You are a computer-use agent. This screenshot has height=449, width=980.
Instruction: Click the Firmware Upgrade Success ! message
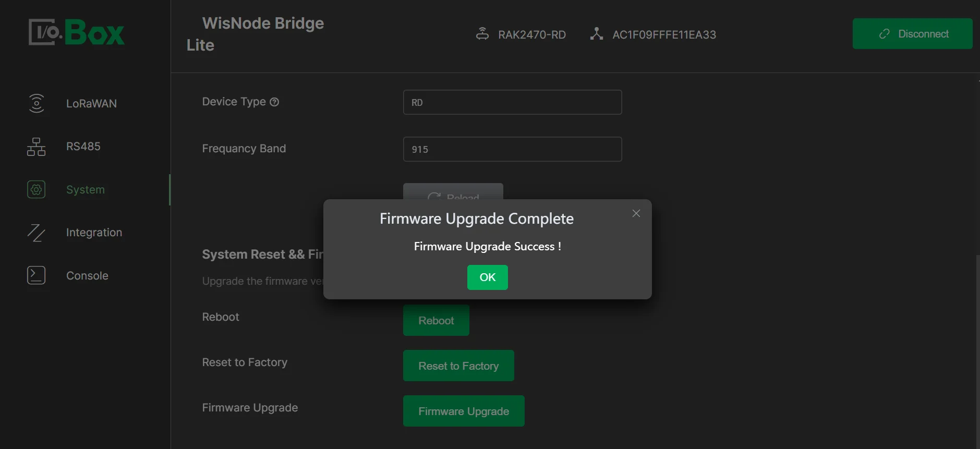point(488,247)
